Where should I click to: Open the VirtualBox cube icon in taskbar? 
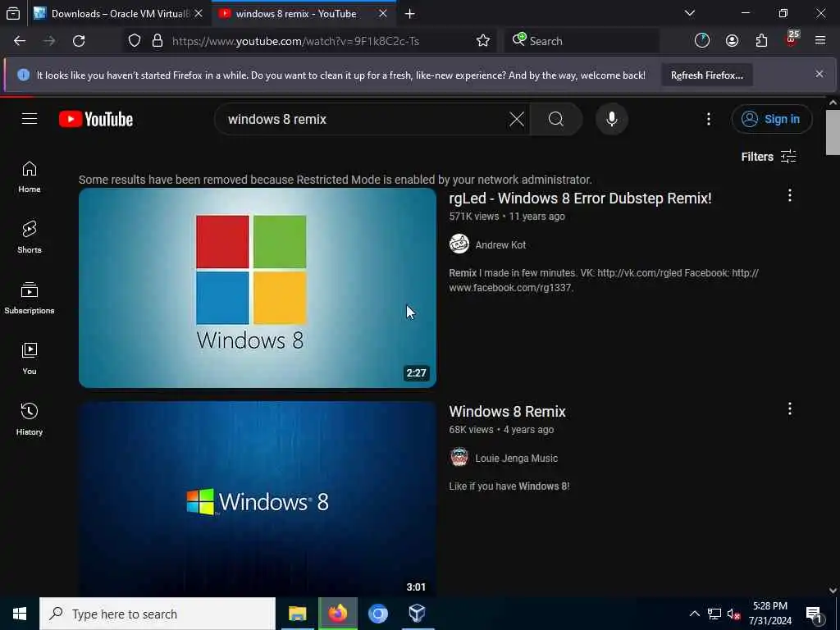pos(417,614)
